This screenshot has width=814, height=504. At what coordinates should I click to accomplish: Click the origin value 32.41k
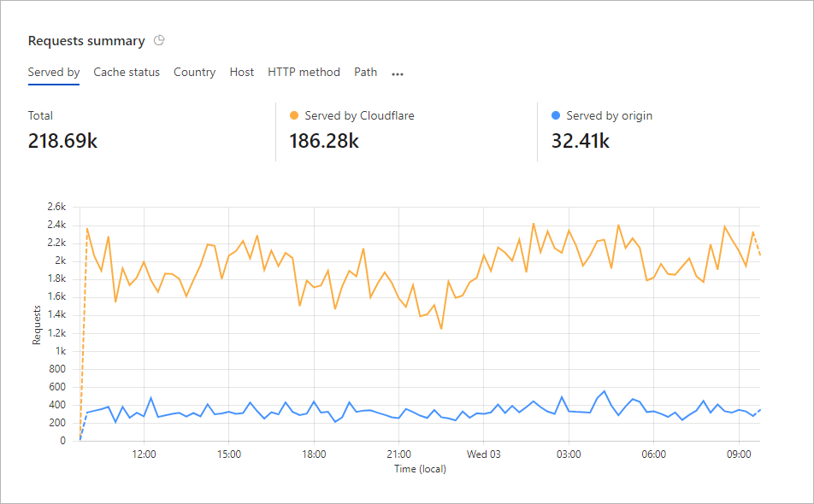(581, 141)
